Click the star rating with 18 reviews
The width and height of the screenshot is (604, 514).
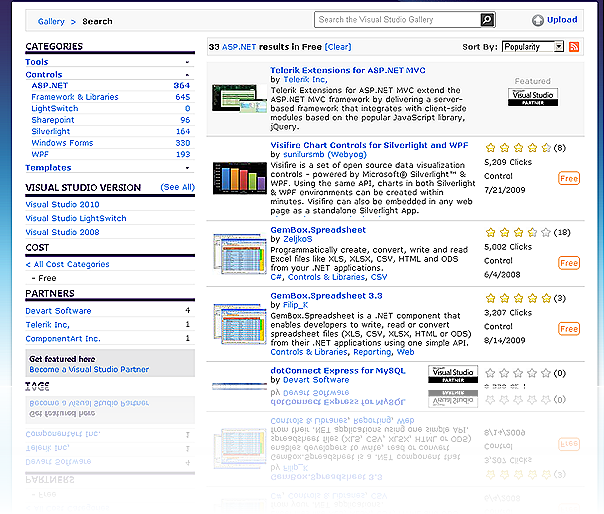[518, 232]
